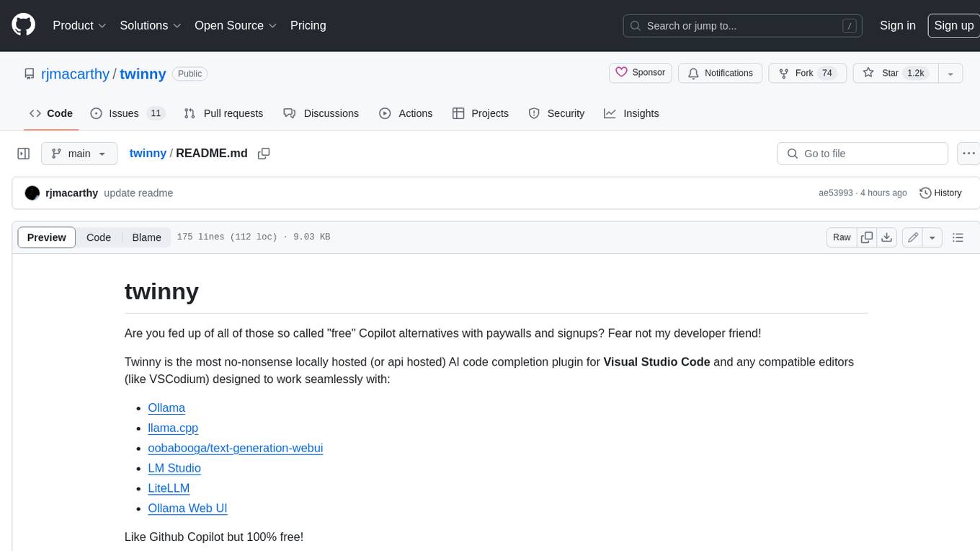Viewport: 980px width, 551px height.
Task: Open more file actions ellipsis menu
Action: [968, 154]
